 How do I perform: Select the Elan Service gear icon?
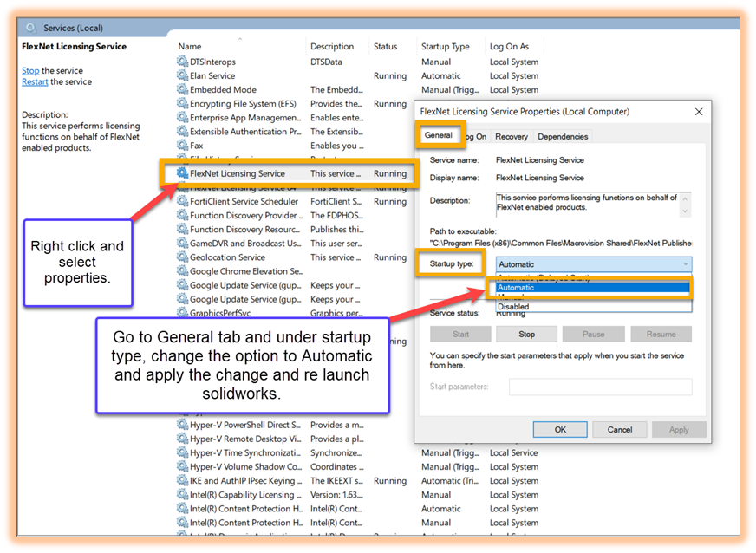coord(182,75)
